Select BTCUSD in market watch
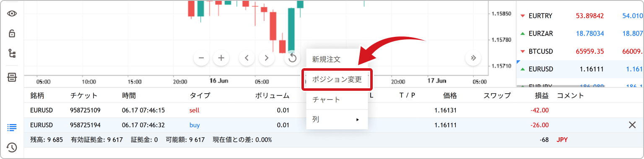The image size is (644, 159). [x=541, y=51]
